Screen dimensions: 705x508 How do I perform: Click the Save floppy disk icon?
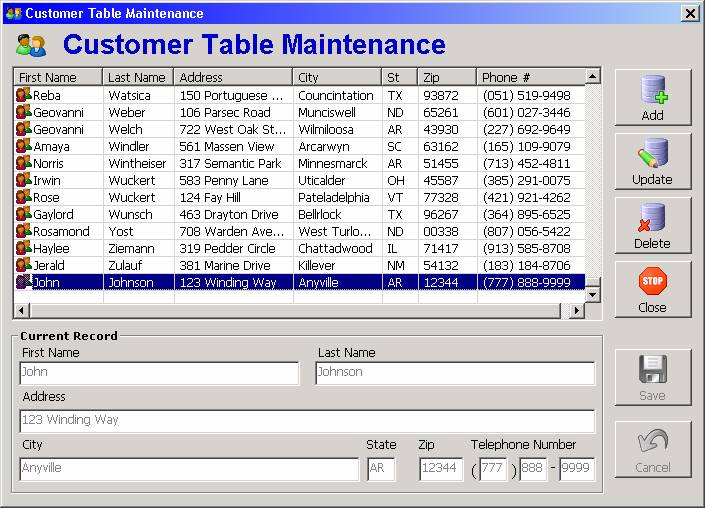[652, 370]
